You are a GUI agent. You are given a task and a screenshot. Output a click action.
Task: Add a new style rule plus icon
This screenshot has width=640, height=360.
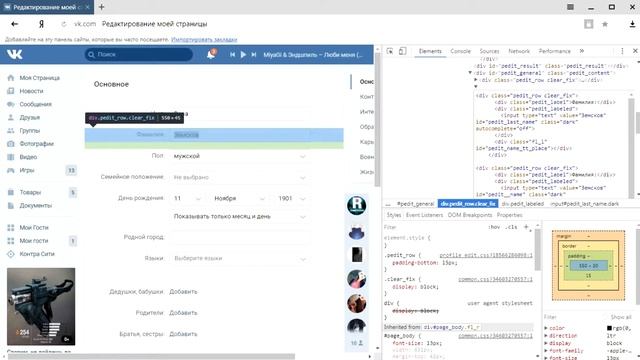tap(526, 227)
